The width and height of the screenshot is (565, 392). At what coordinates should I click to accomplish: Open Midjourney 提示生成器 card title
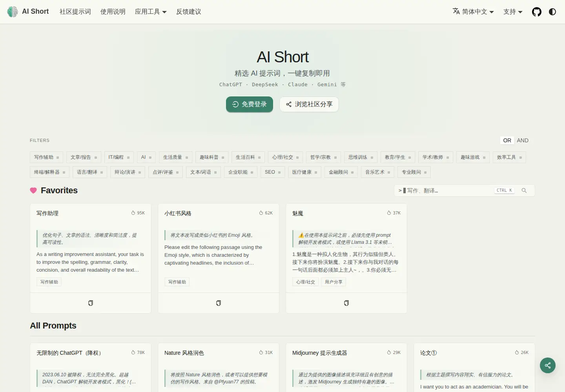[x=320, y=353]
